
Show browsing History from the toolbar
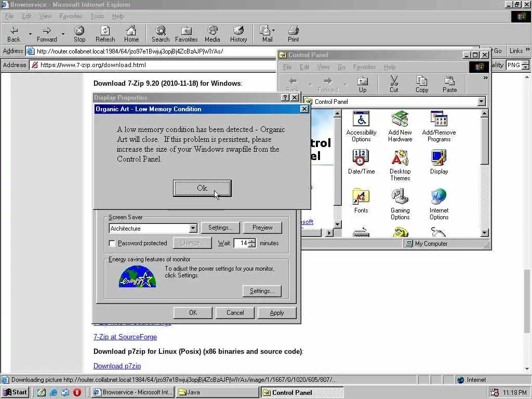238,34
